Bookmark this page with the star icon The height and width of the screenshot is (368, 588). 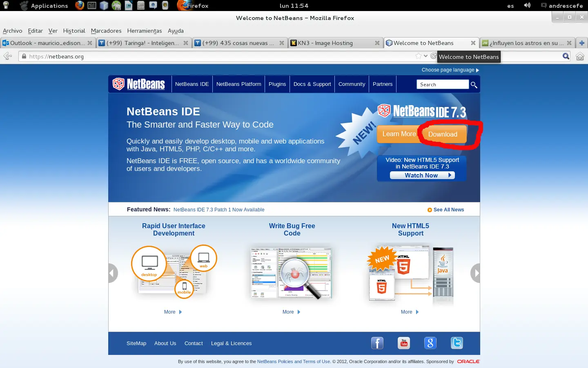pyautogui.click(x=419, y=56)
